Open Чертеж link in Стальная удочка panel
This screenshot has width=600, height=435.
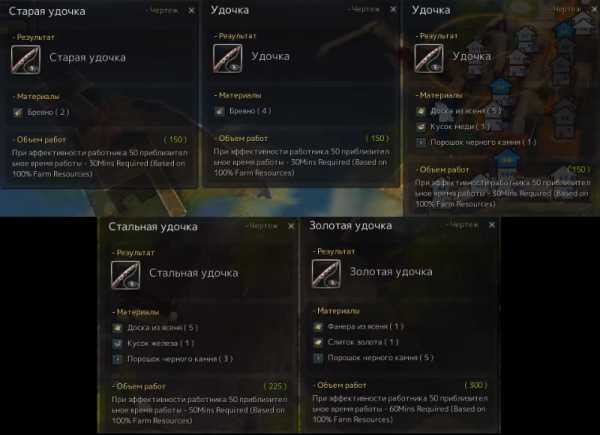pyautogui.click(x=261, y=226)
